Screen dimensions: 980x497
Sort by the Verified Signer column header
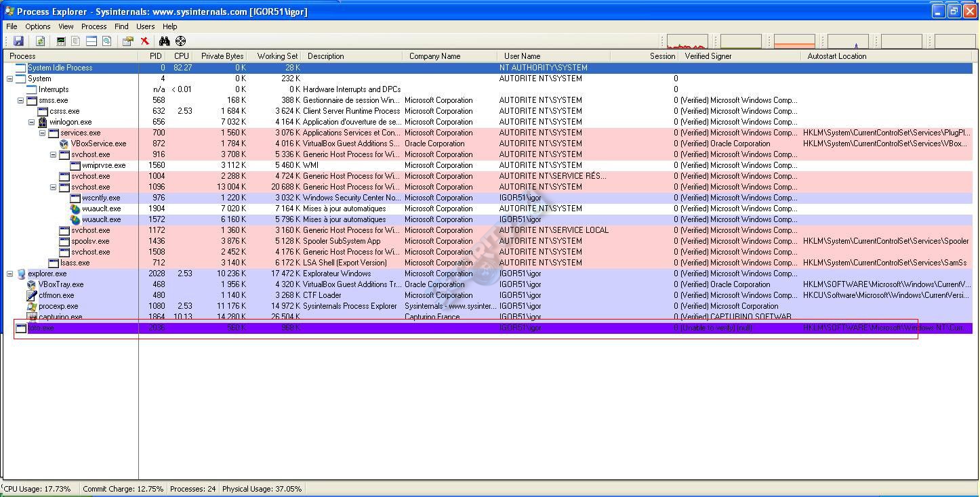[x=739, y=56]
